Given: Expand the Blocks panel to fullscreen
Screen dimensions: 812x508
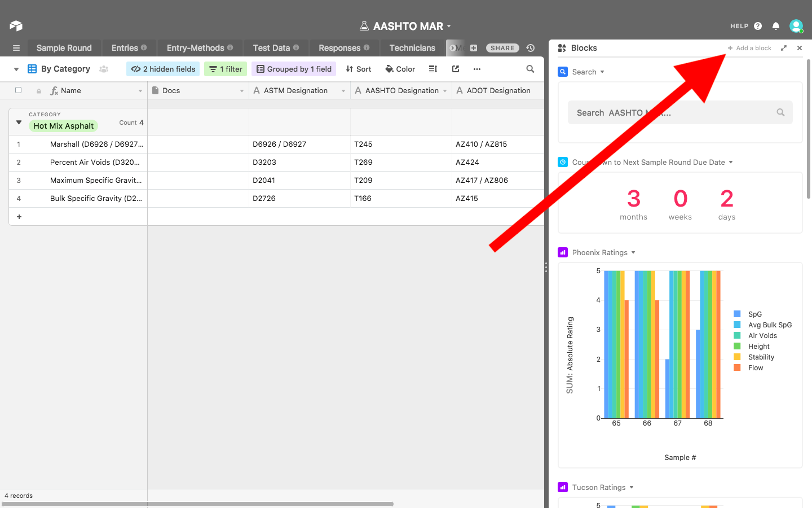Looking at the screenshot, I should click(x=784, y=48).
